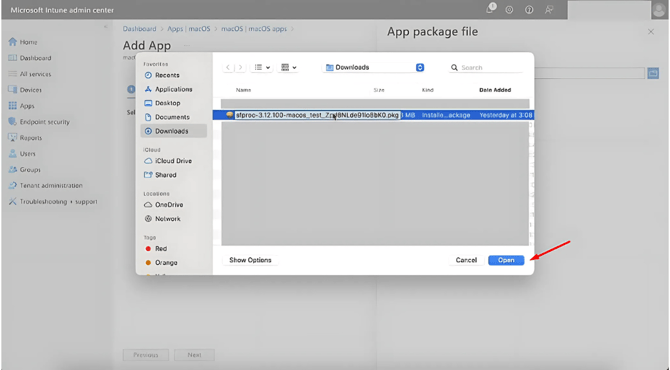Click the package file icon
The width and height of the screenshot is (670, 370).
[x=229, y=115]
